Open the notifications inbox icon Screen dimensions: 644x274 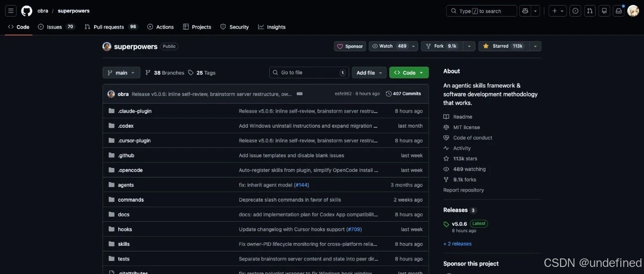click(619, 11)
